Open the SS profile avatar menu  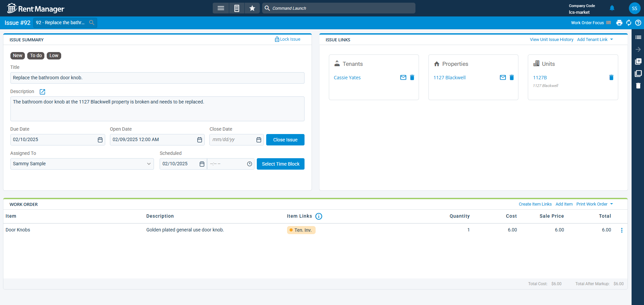[635, 8]
